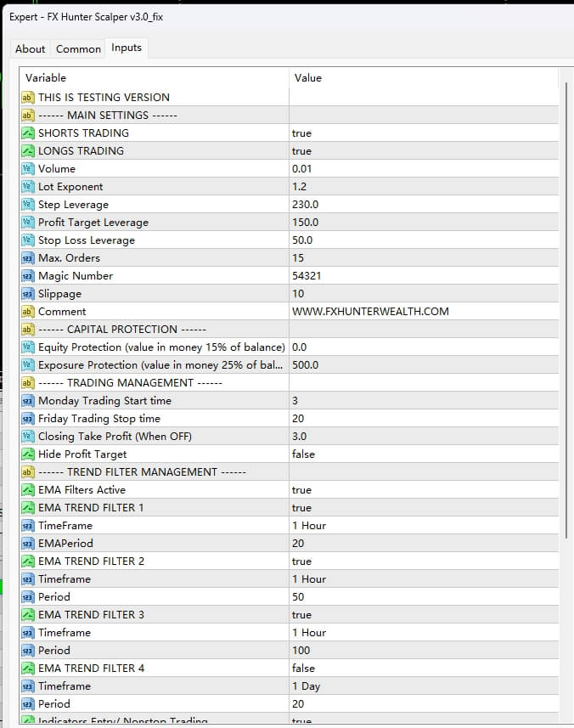574x728 pixels.
Task: Edit the Closing Take Profit value 3.0
Action: (423, 437)
